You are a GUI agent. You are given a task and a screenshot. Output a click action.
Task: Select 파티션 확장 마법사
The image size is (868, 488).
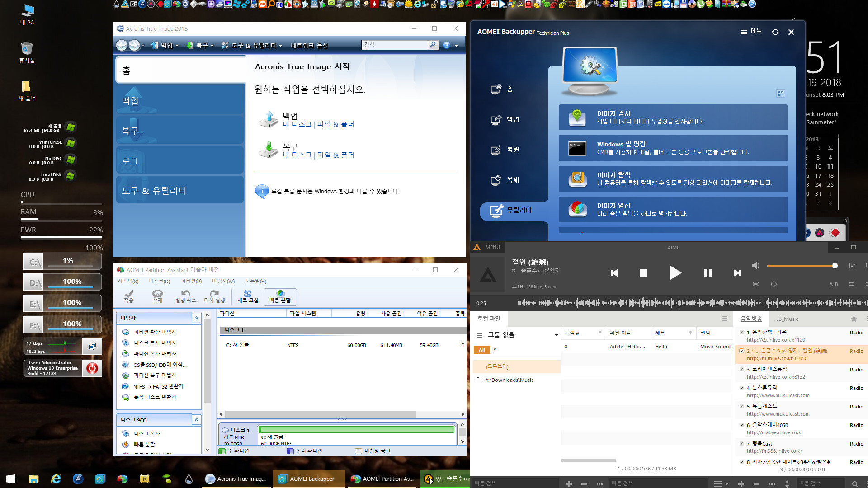coord(150,332)
